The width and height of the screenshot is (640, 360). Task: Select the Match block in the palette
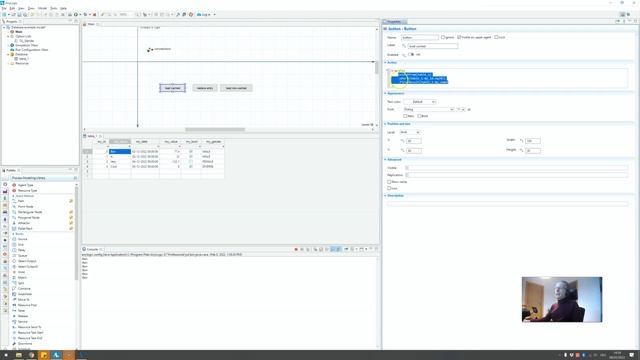(x=22, y=278)
